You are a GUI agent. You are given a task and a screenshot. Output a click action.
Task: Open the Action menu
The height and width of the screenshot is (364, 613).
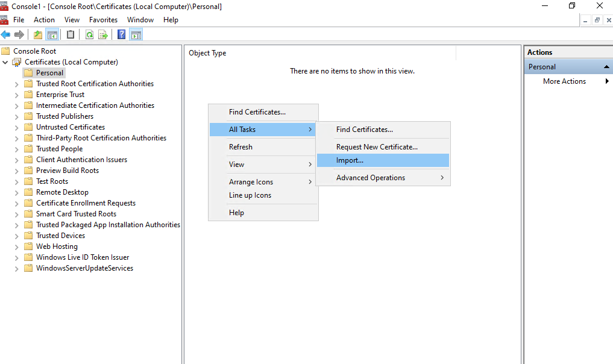44,19
